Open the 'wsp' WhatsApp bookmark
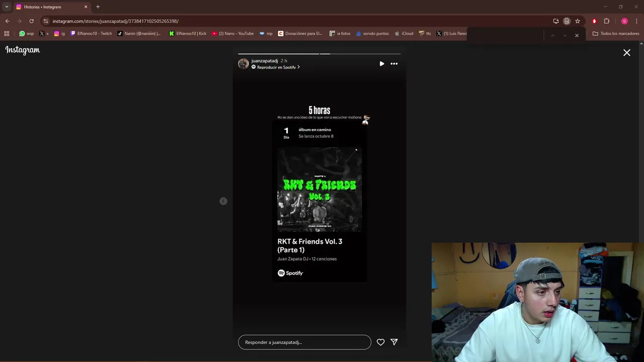This screenshot has width=644, height=362. click(27, 34)
